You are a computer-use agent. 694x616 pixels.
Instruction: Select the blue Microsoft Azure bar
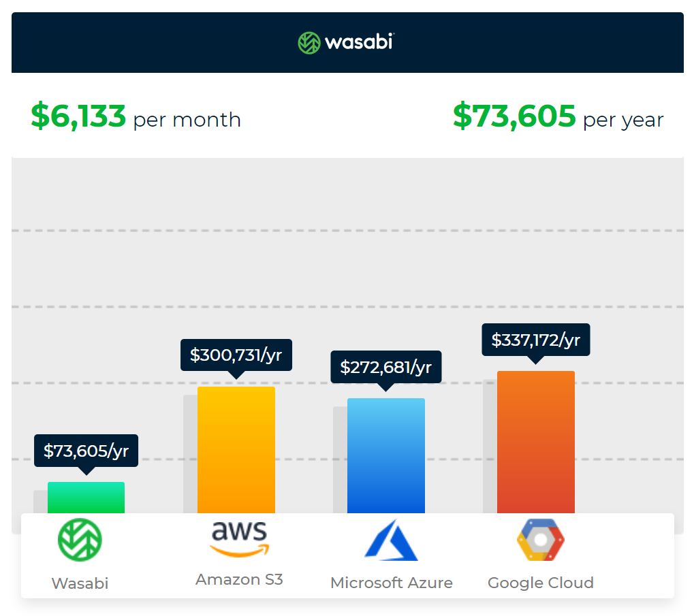[385, 455]
